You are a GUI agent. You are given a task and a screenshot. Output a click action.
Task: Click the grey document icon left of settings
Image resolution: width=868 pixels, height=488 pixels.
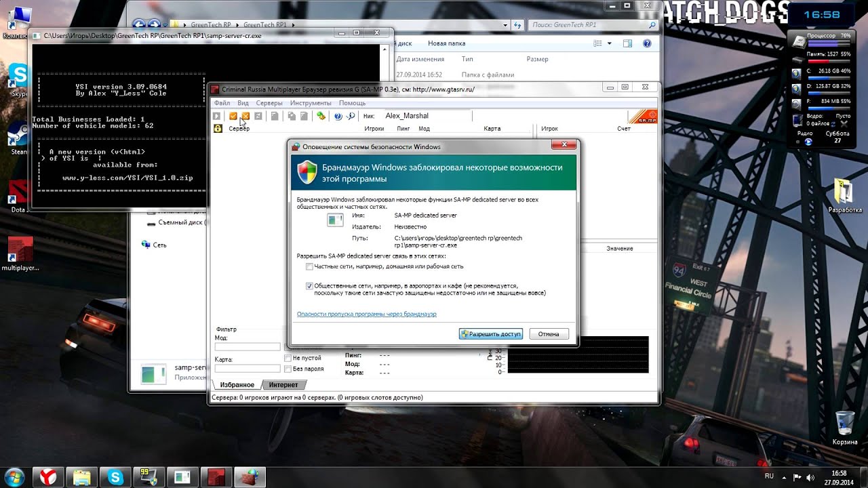click(304, 116)
